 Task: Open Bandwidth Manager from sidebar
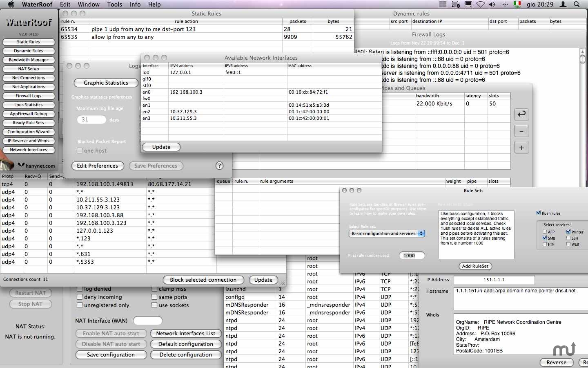click(x=29, y=60)
